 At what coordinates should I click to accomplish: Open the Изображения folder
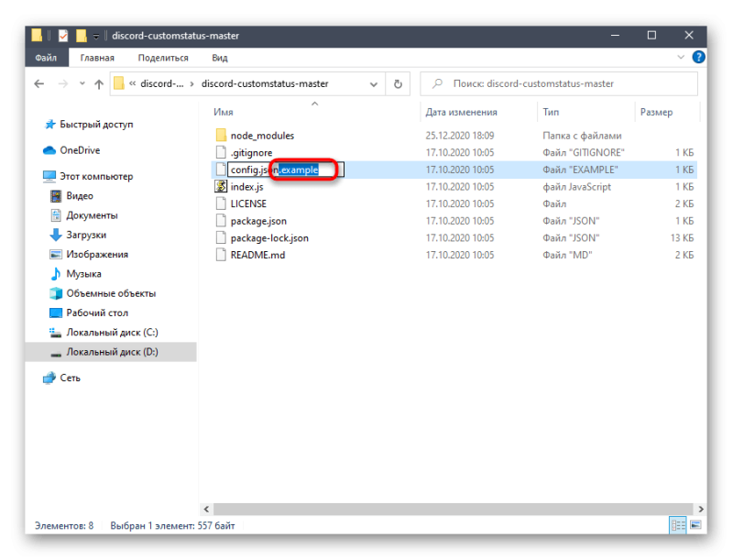[x=97, y=254]
